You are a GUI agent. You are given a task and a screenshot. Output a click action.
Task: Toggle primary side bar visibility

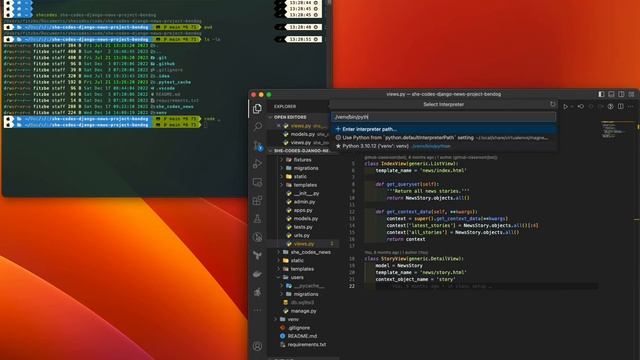tap(601, 94)
